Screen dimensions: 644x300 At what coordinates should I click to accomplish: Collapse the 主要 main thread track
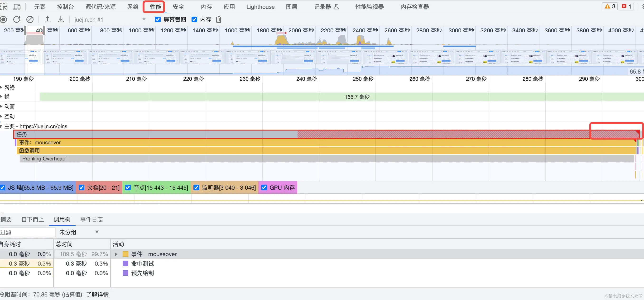[1, 127]
